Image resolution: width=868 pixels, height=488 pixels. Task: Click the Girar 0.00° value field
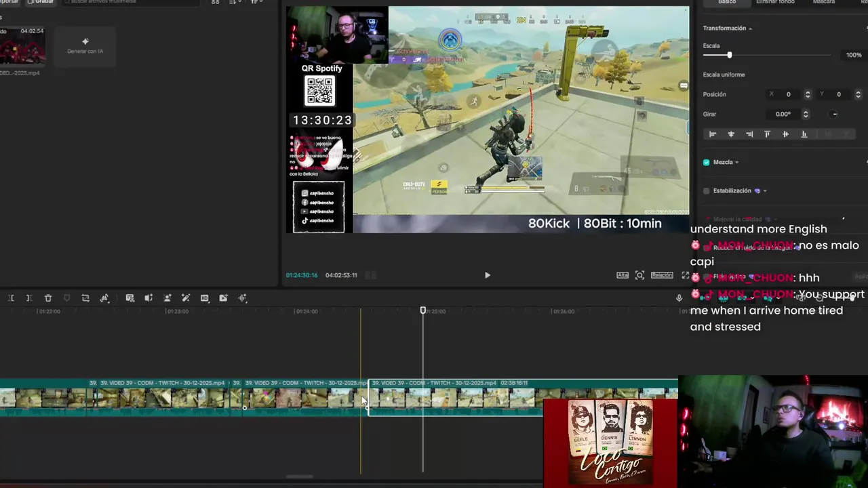pyautogui.click(x=783, y=114)
